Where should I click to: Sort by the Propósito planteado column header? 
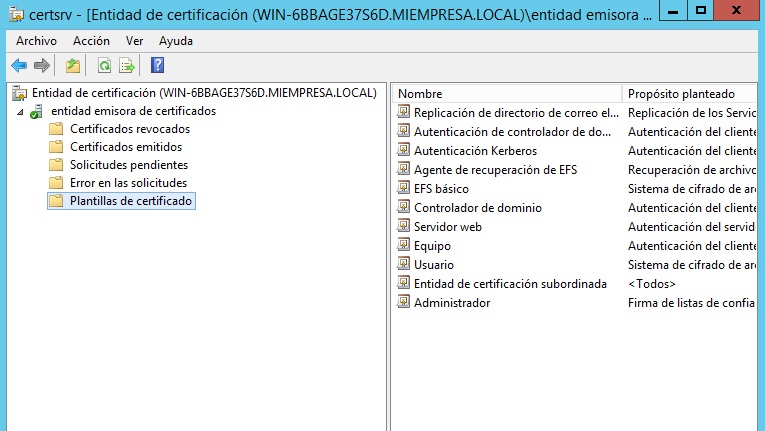690,94
